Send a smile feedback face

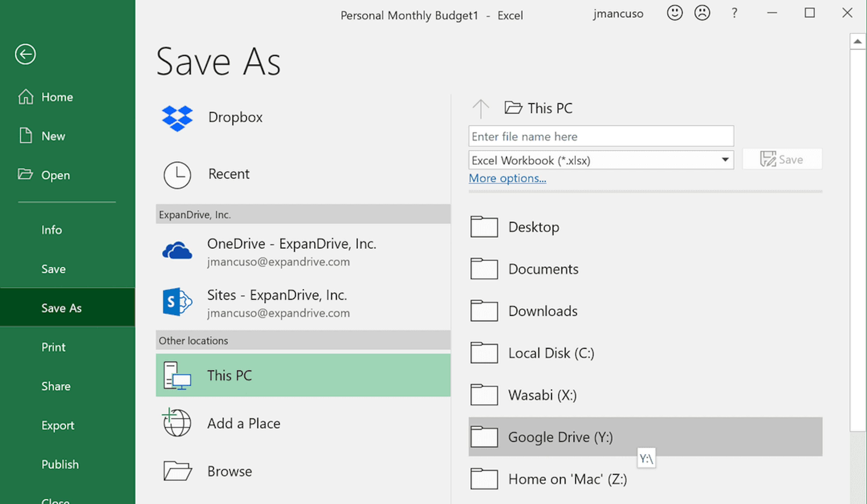click(x=674, y=13)
